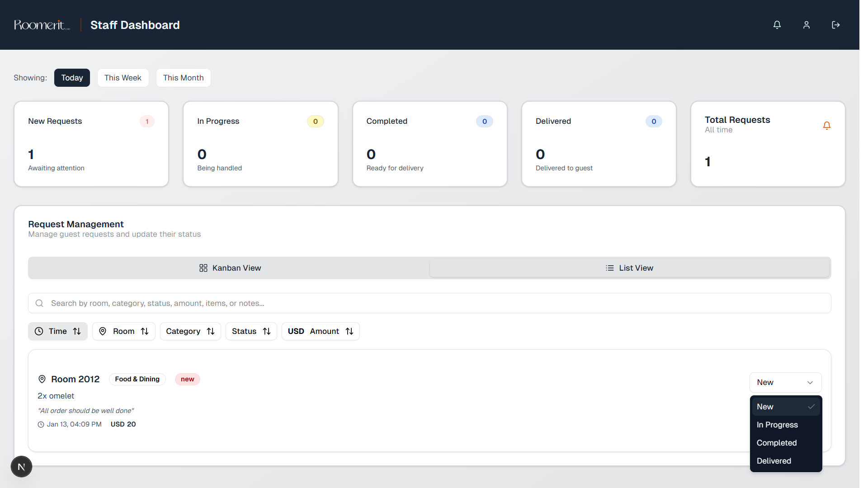Choose In Progress from status menu

777,425
